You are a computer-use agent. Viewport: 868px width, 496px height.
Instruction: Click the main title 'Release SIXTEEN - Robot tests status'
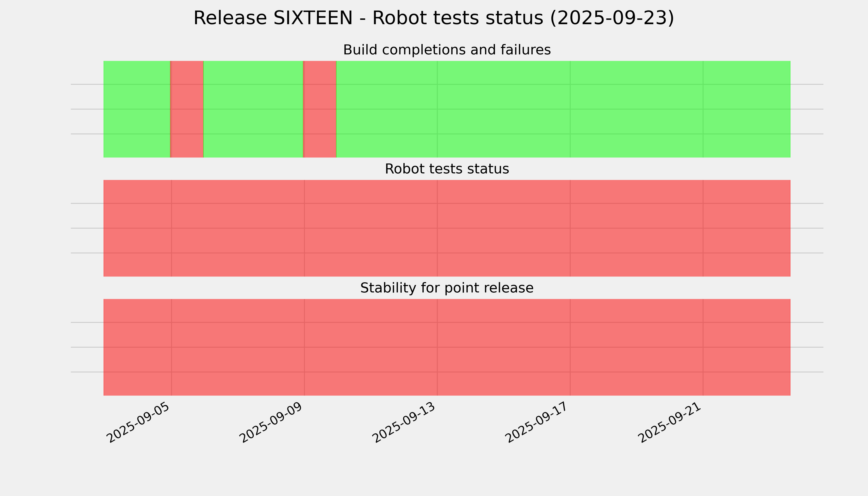[433, 18]
